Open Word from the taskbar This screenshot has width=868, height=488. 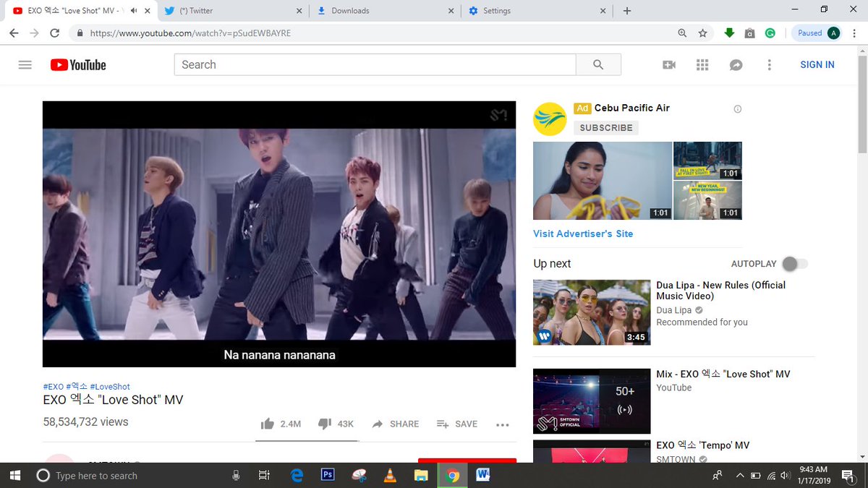483,475
